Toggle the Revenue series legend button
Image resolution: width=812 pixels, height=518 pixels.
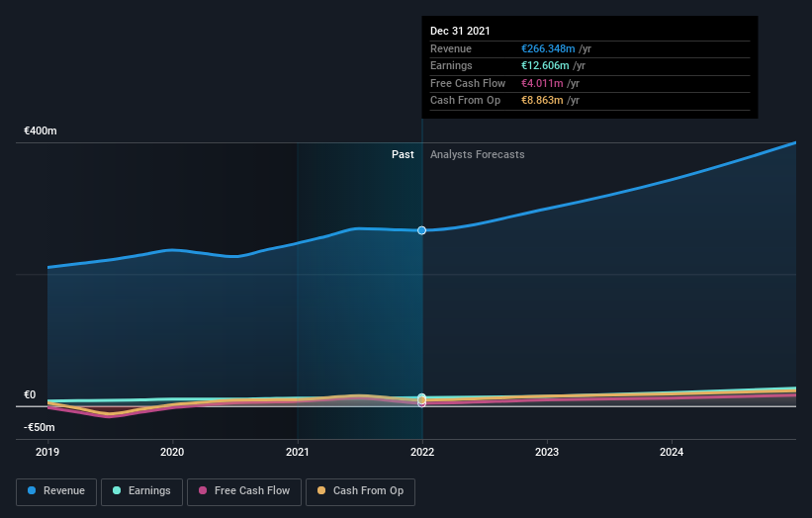click(56, 491)
